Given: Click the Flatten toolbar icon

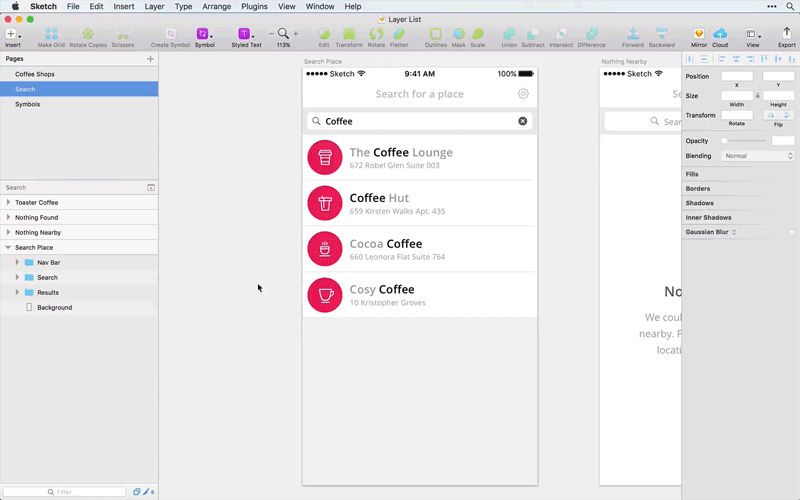Looking at the screenshot, I should click(399, 35).
